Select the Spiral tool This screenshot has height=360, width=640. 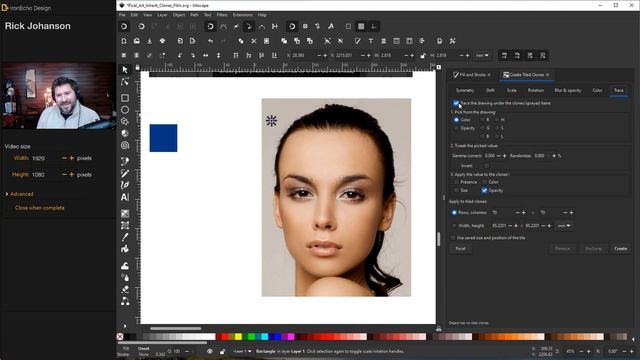point(125,145)
